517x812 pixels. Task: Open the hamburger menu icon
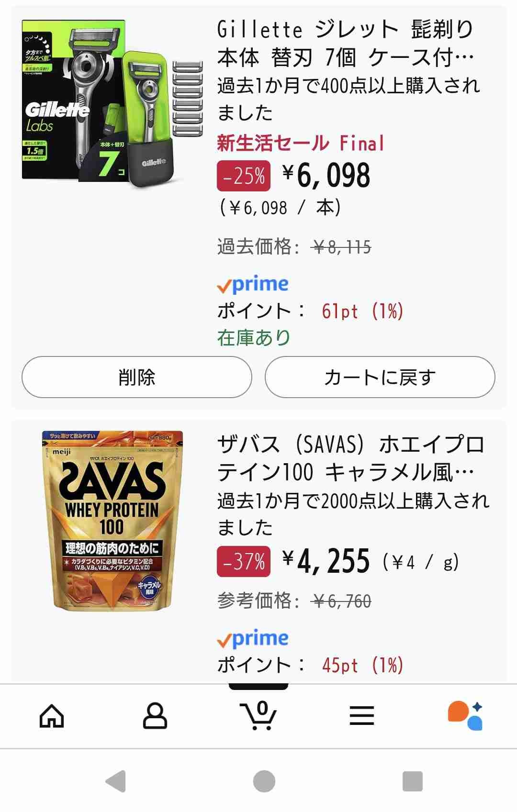(x=361, y=716)
